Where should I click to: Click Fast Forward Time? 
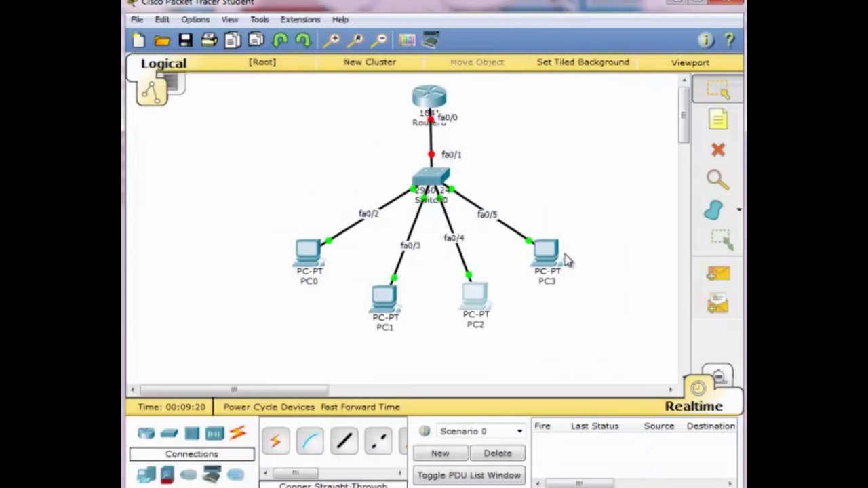pos(361,407)
